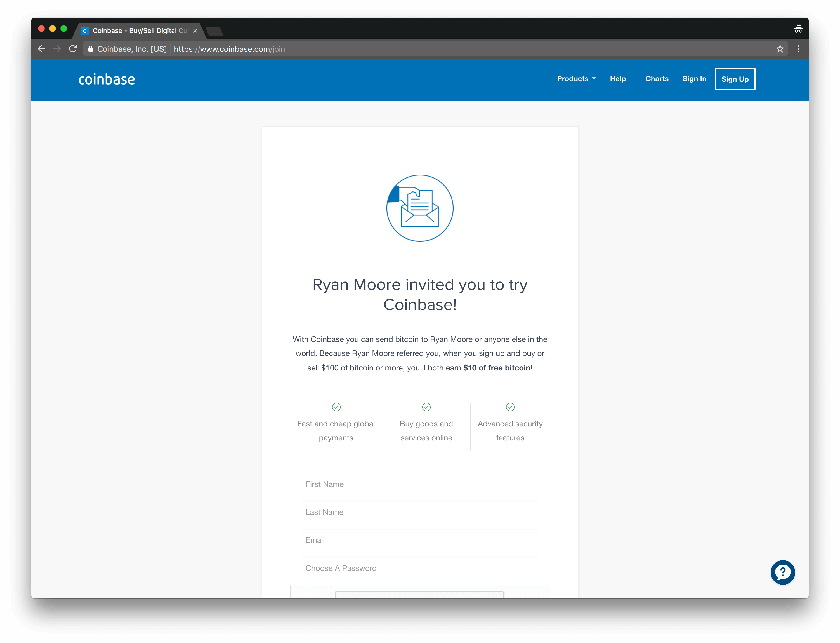This screenshot has height=643, width=840.
Task: Click the envelope invitation illustration
Action: coord(420,208)
